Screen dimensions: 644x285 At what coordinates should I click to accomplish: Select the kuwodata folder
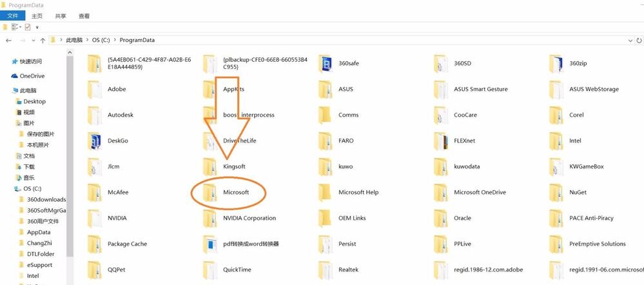point(457,166)
